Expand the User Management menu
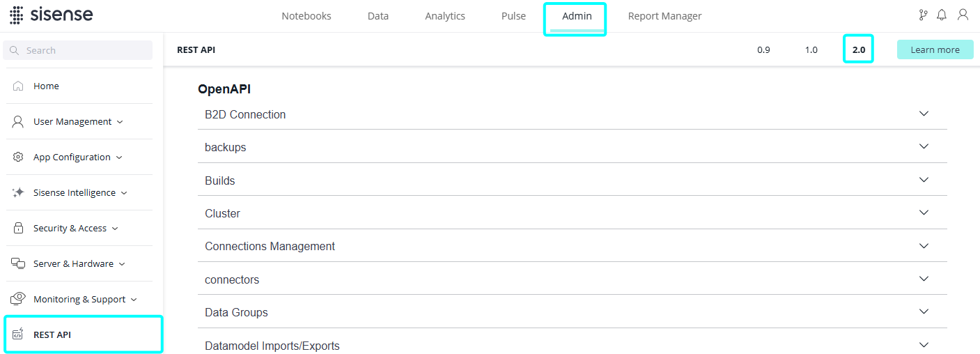The image size is (980, 354). 73,121
